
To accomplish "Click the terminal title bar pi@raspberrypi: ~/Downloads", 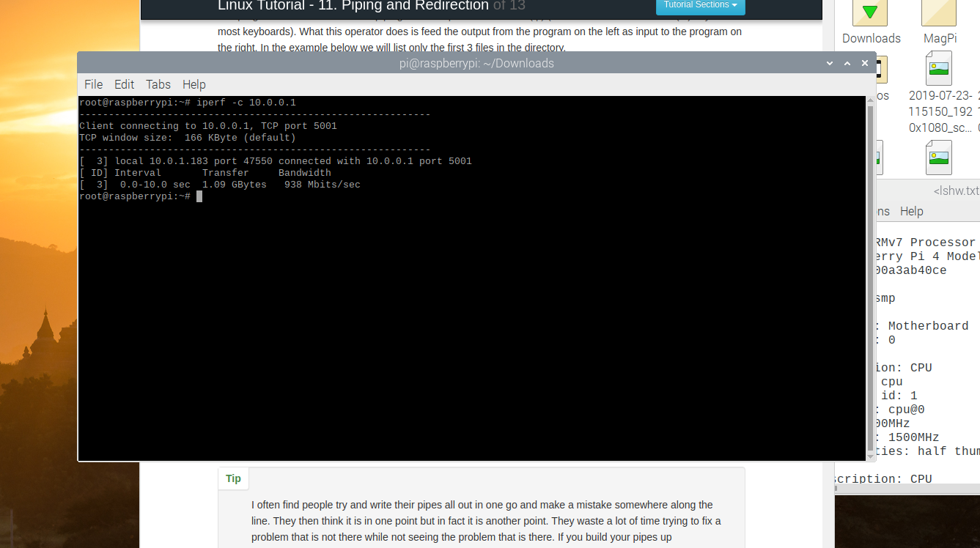I will point(476,64).
